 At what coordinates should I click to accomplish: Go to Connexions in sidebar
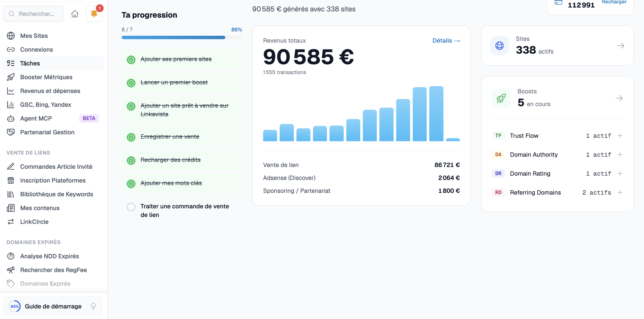52,50
